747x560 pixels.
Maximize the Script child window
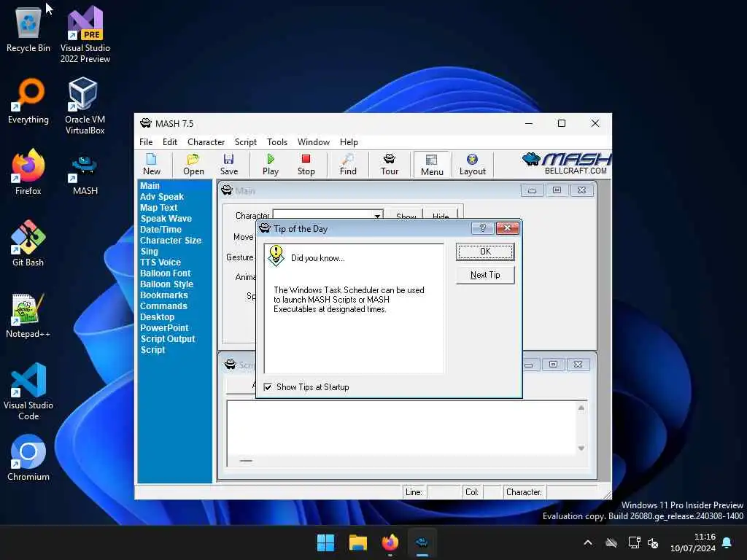pyautogui.click(x=553, y=365)
